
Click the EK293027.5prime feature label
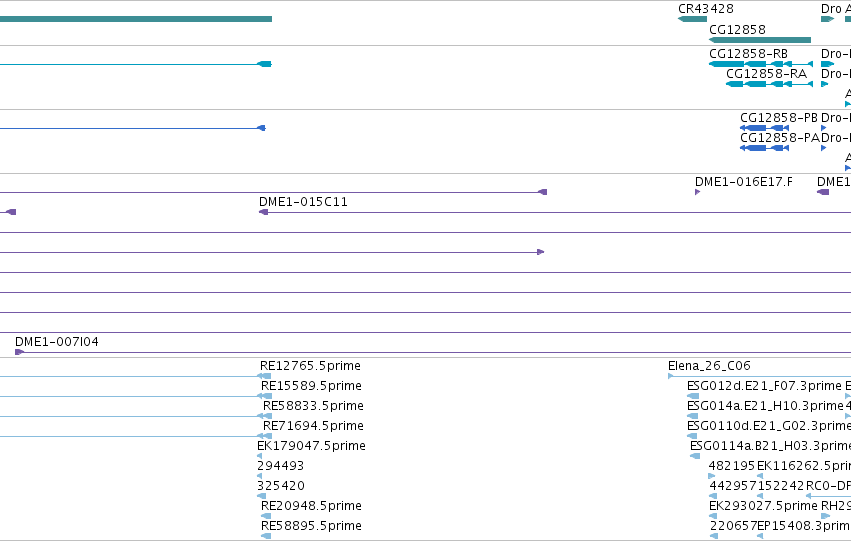click(x=763, y=506)
